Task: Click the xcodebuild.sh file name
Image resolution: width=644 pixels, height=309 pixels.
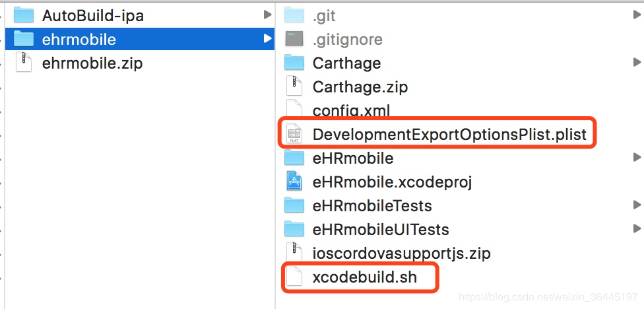Action: [x=365, y=277]
